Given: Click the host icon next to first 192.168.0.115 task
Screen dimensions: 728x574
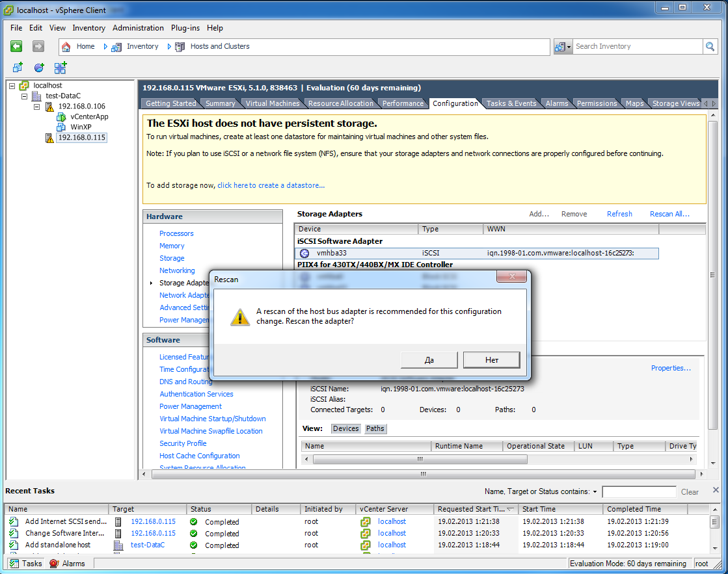Looking at the screenshot, I should click(x=118, y=521).
